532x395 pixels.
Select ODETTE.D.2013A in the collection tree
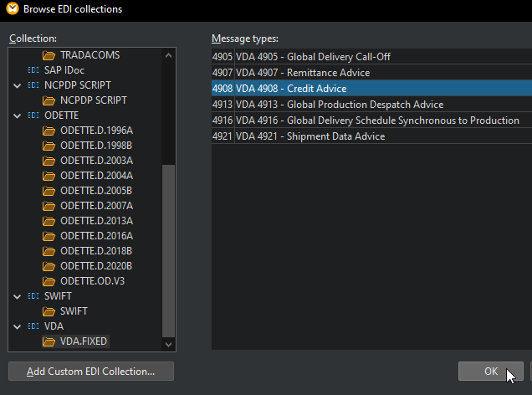pyautogui.click(x=96, y=221)
